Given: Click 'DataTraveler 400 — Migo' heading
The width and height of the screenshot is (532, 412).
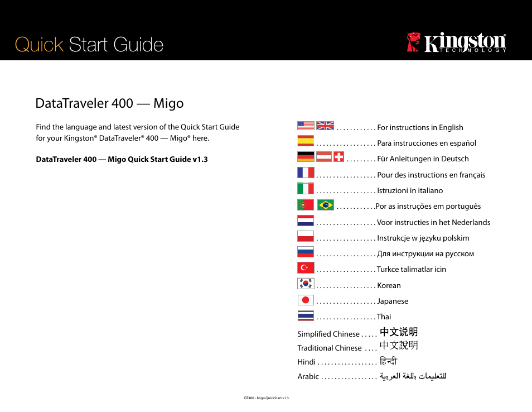Looking at the screenshot, I should [x=109, y=103].
